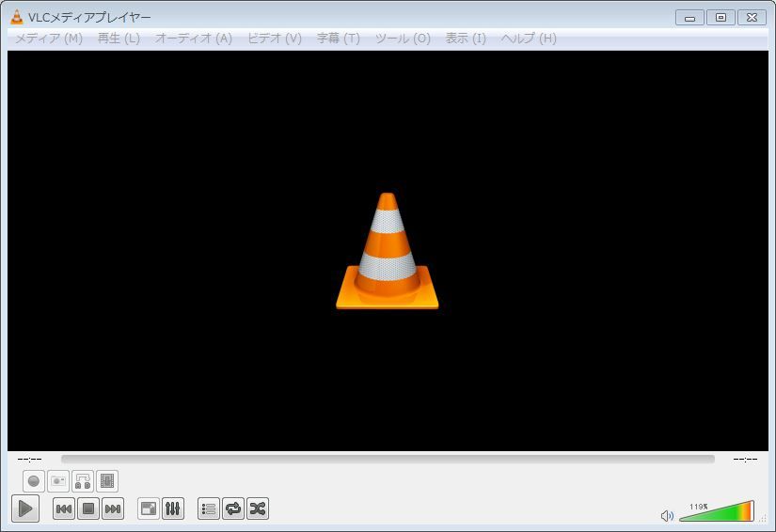Stop playback with the stop button

coord(88,509)
